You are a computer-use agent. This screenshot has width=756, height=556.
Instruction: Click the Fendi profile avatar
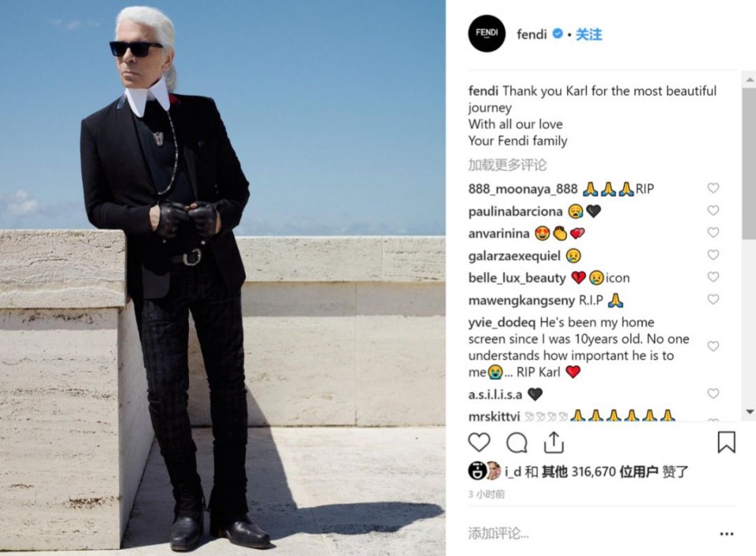coord(487,33)
